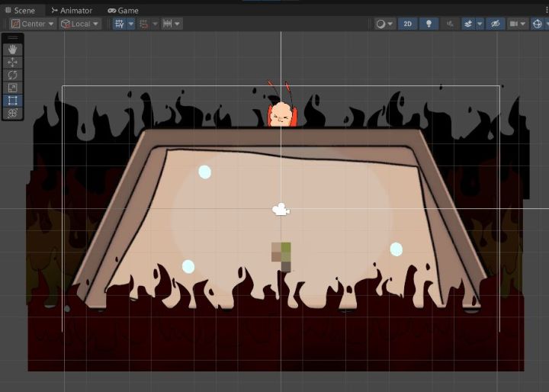Expand scene camera settings dropdown
The height and width of the screenshot is (392, 549).
(x=518, y=24)
